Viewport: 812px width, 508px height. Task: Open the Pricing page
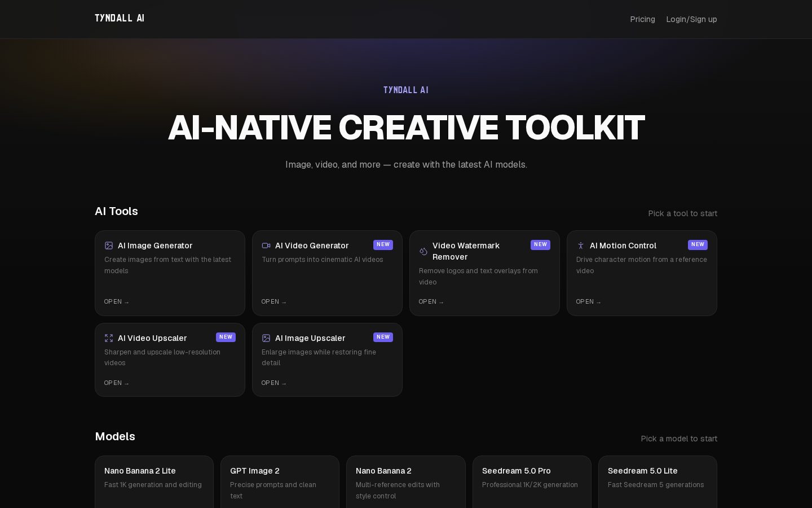tap(642, 19)
